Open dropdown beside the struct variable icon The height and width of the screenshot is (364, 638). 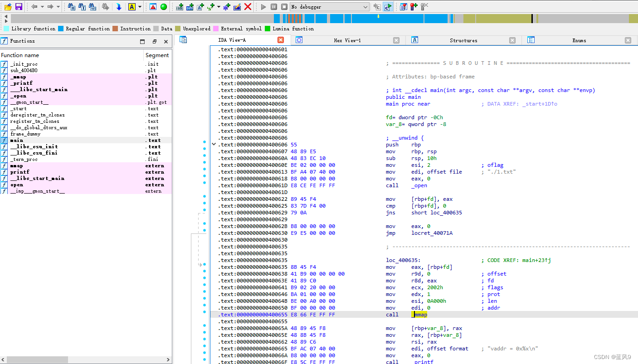(219, 7)
